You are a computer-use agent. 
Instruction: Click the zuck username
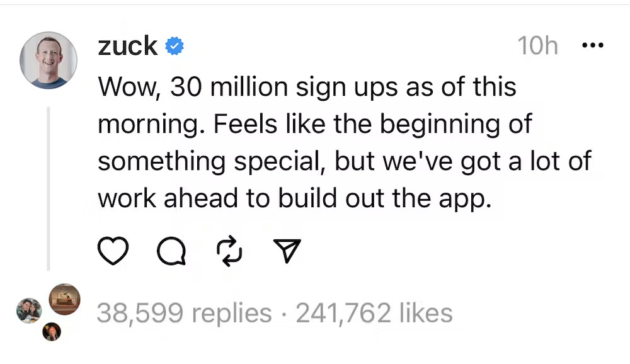[127, 46]
